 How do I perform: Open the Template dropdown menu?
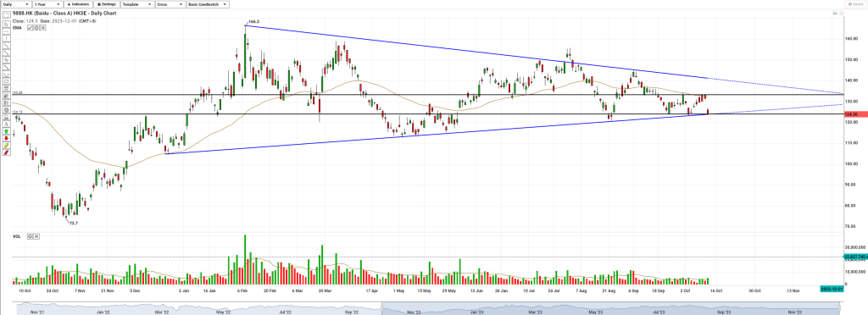(138, 4)
